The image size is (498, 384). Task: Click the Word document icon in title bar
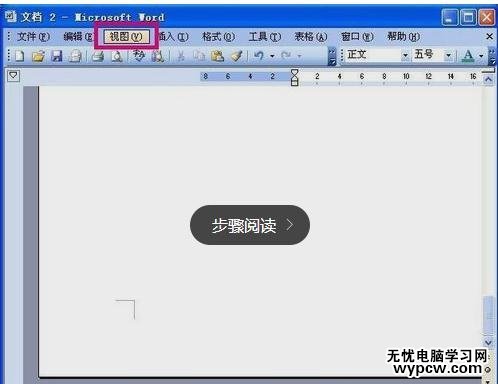point(11,16)
